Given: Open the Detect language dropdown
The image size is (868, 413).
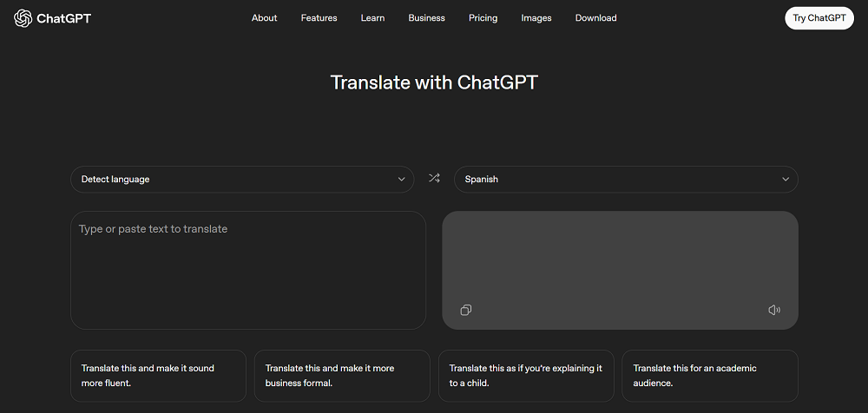Looking at the screenshot, I should coord(242,180).
